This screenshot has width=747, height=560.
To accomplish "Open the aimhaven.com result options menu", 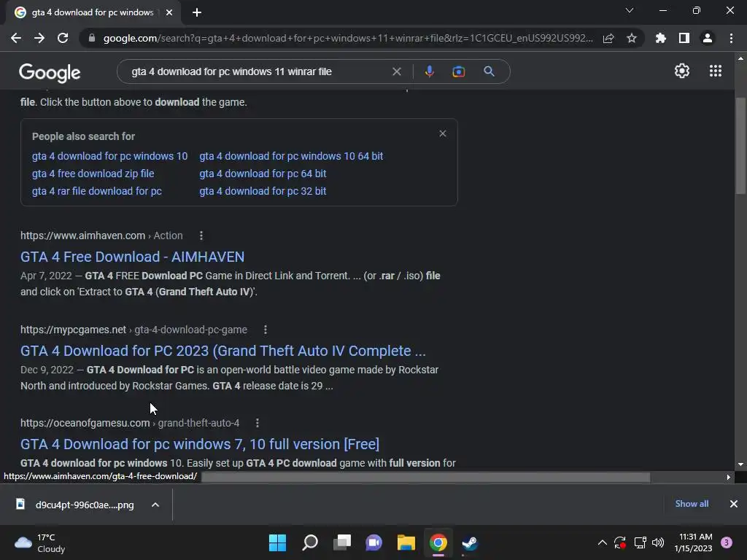I will click(201, 236).
